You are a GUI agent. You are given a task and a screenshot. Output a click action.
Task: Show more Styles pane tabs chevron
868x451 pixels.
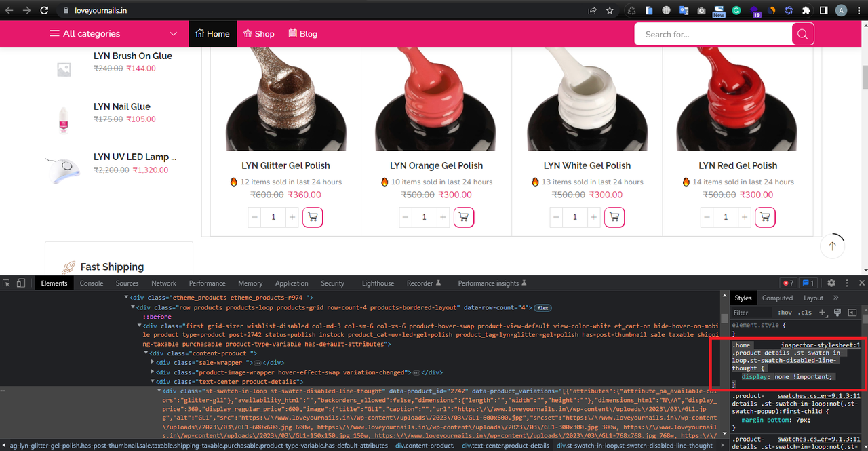[835, 298]
